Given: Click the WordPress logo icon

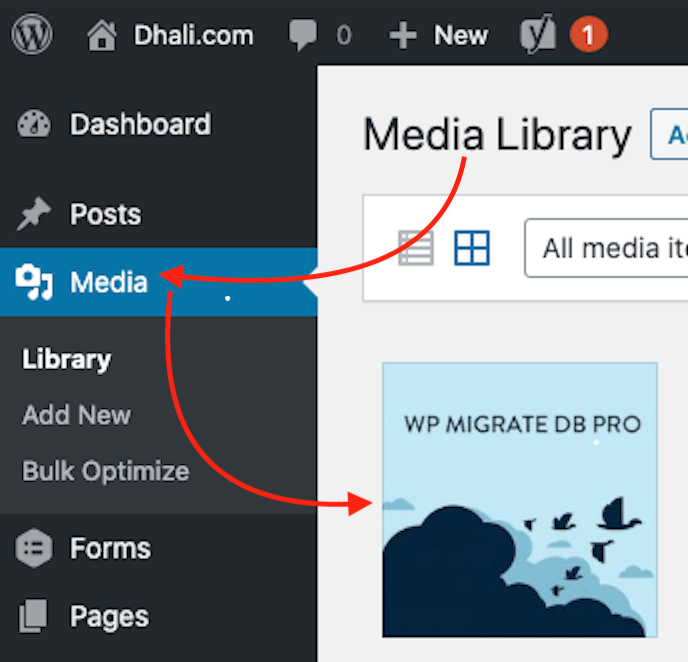Looking at the screenshot, I should (x=32, y=36).
